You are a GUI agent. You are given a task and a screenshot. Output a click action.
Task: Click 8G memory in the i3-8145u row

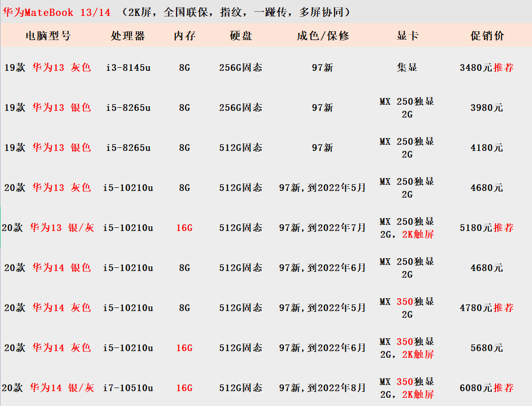click(184, 68)
